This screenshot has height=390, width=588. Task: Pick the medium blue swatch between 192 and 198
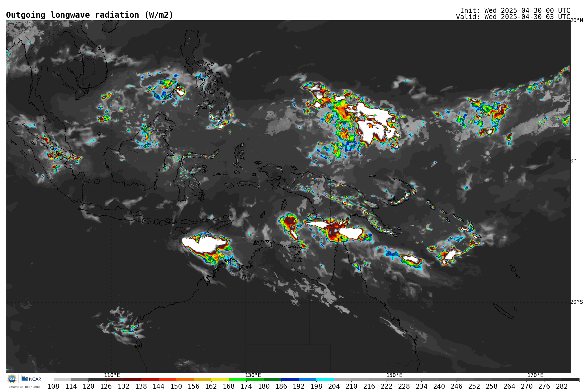tap(308, 379)
